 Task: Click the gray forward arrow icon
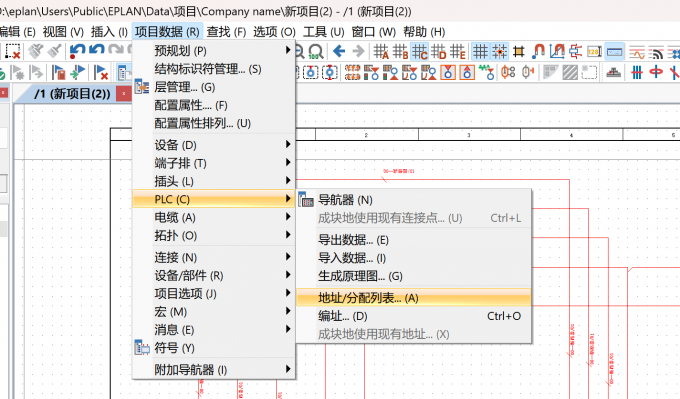(358, 51)
